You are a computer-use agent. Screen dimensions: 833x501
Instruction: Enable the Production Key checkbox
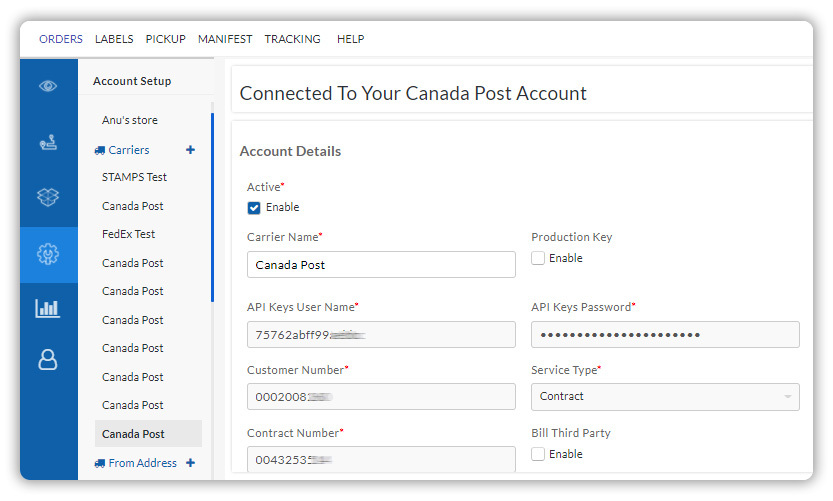coord(538,258)
